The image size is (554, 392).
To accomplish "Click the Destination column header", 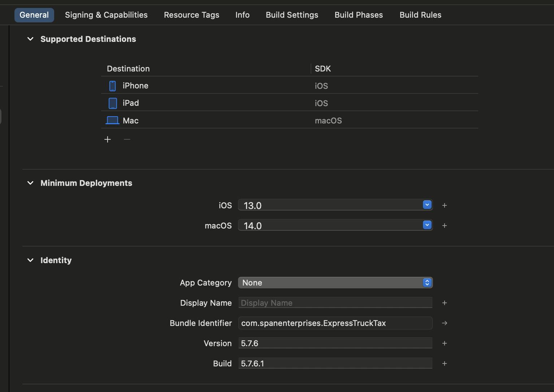I will click(x=128, y=69).
